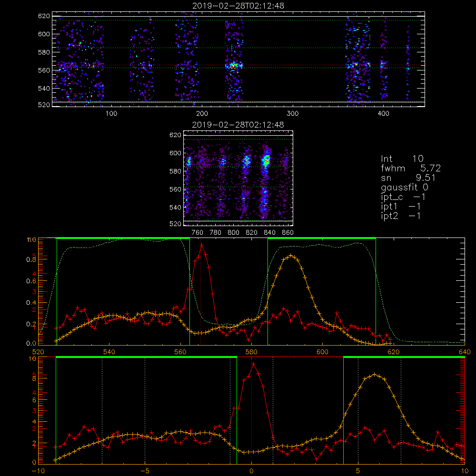Select the 'gaussfit 0' readout text
Screen dimensions: 476x476
coord(405,188)
